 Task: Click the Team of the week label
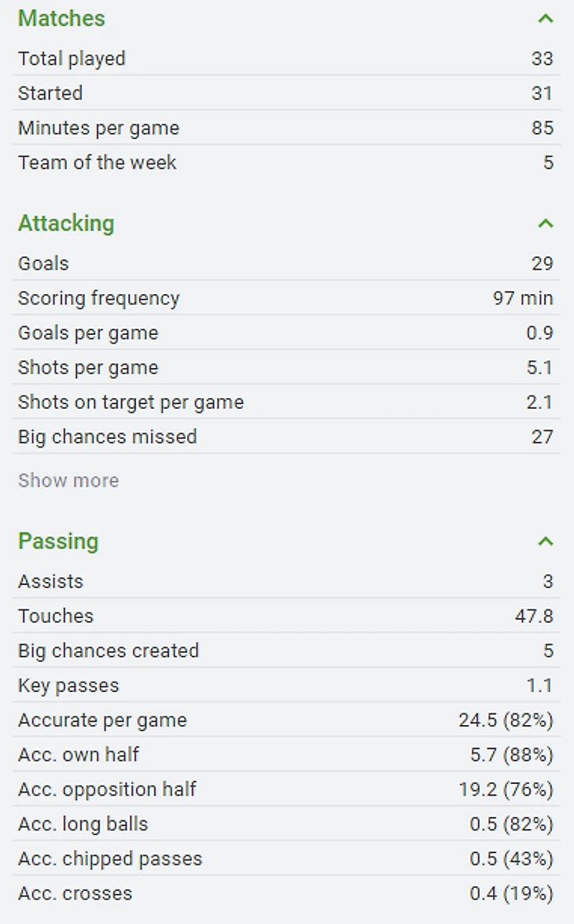point(97,163)
